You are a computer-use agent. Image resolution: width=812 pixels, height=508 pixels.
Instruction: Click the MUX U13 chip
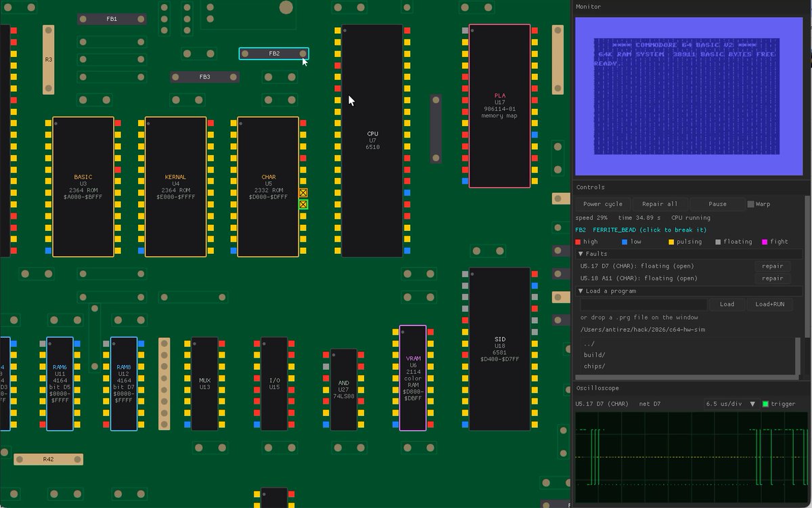pyautogui.click(x=204, y=384)
